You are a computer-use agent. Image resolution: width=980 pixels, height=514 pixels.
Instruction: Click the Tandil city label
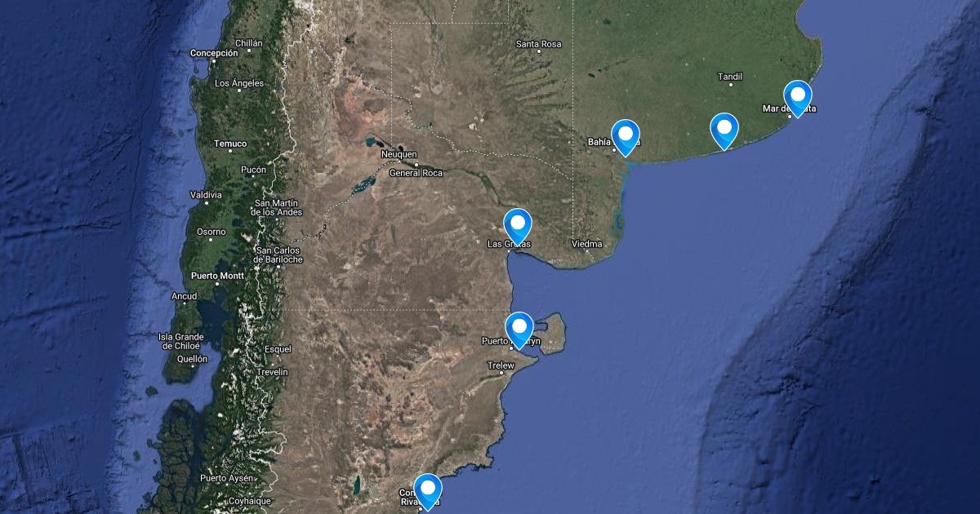(x=730, y=77)
